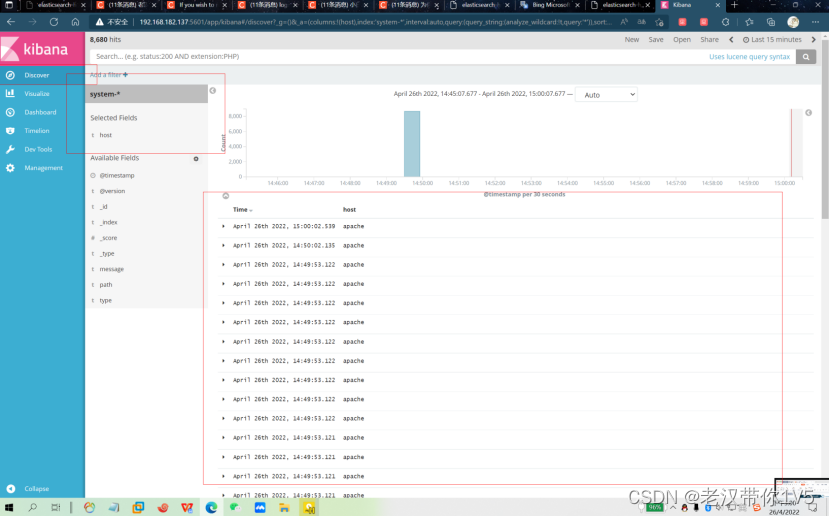The width and height of the screenshot is (830, 516).
Task: Open browser home page
Action: 75,22
